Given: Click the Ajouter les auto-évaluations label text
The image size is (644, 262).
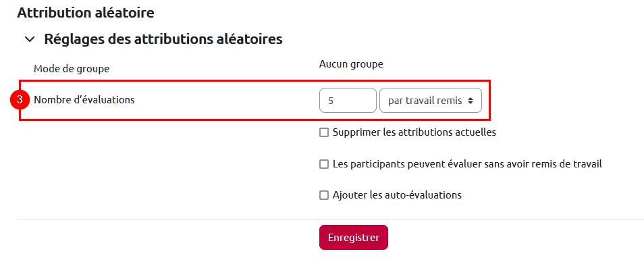Looking at the screenshot, I should tap(397, 195).
